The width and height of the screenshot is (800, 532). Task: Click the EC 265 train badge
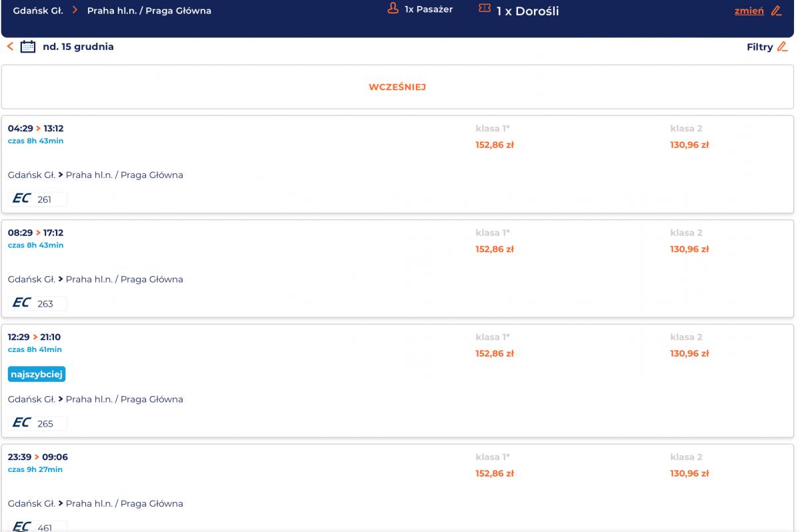38,423
